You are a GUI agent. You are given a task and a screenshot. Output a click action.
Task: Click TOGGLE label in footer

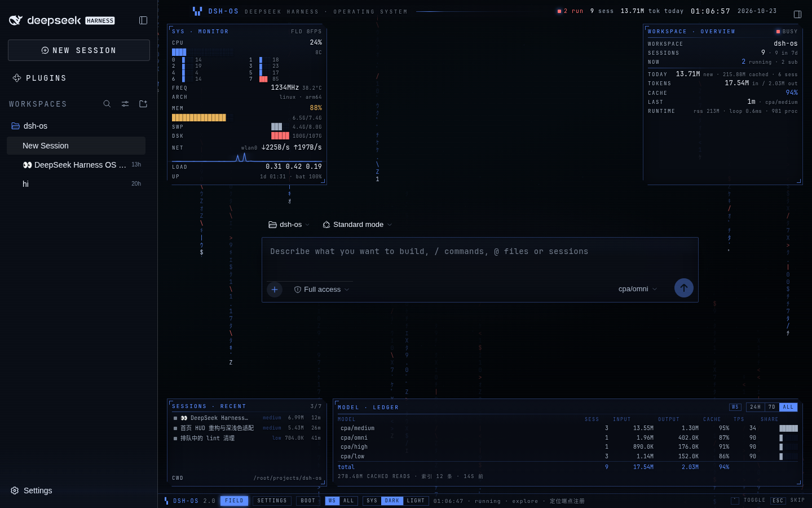tap(754, 501)
